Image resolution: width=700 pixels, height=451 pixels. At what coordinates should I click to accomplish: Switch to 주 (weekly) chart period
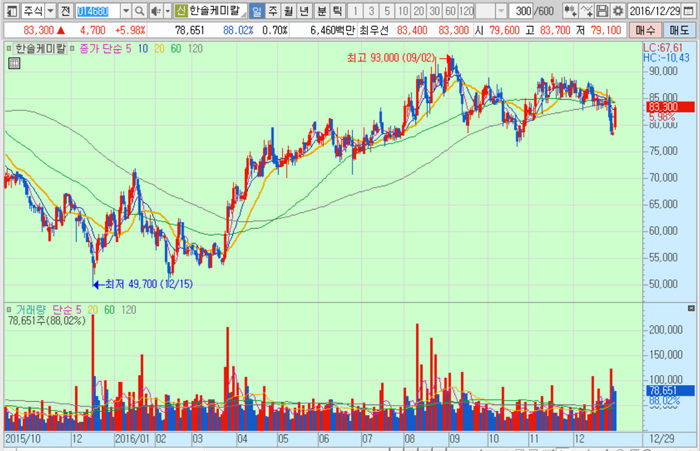click(x=273, y=10)
